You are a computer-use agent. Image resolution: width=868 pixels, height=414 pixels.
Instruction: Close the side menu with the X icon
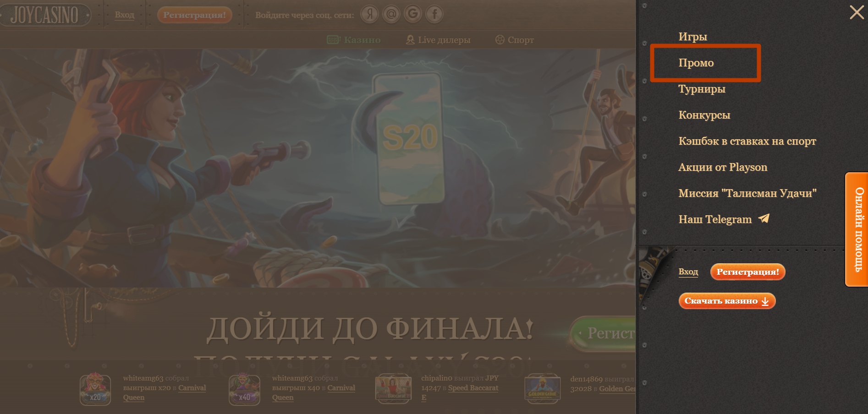coord(856,12)
